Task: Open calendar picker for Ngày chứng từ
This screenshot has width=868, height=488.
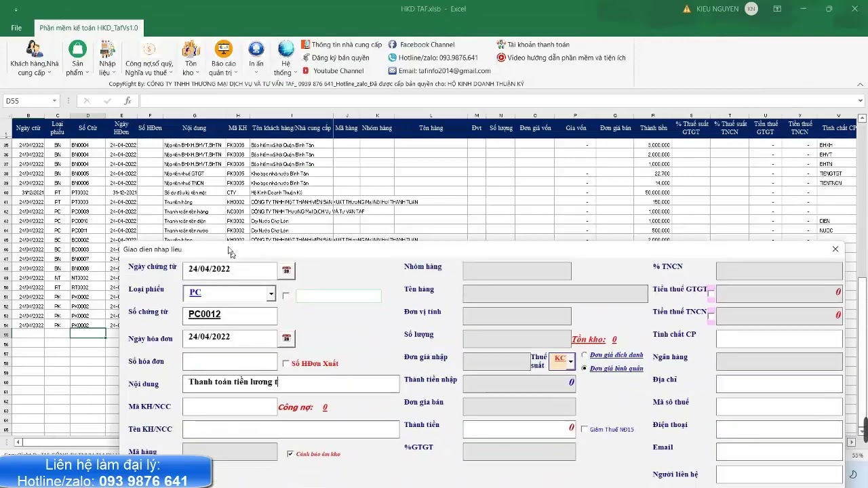Action: pyautogui.click(x=286, y=270)
